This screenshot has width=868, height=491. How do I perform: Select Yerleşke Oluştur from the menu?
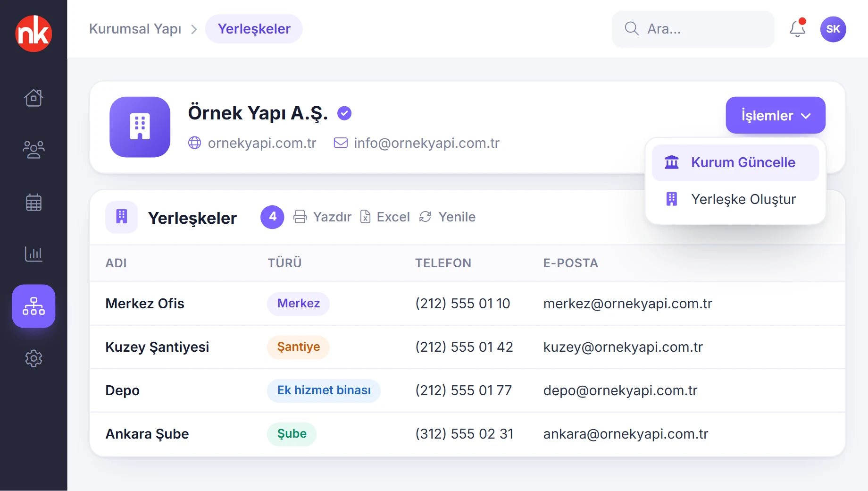[735, 199]
